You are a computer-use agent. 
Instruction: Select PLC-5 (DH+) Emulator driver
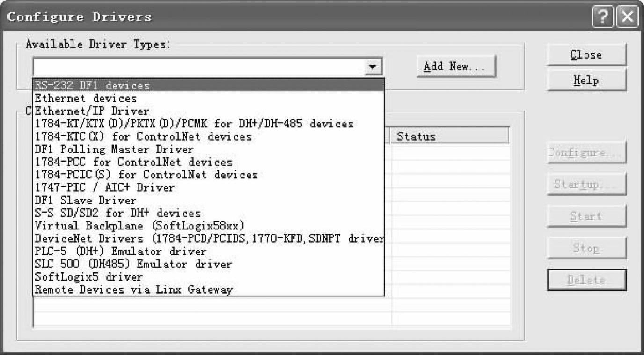209,251
